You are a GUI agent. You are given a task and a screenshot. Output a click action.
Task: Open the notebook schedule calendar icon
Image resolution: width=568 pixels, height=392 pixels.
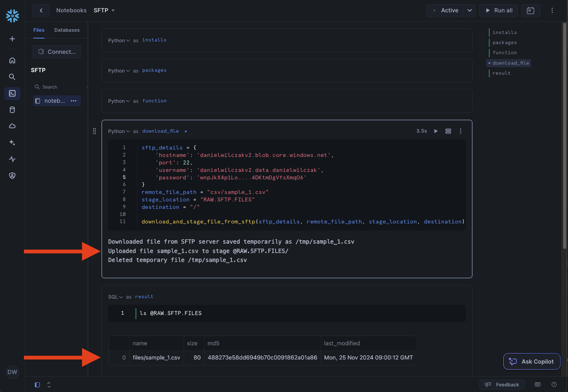[530, 10]
